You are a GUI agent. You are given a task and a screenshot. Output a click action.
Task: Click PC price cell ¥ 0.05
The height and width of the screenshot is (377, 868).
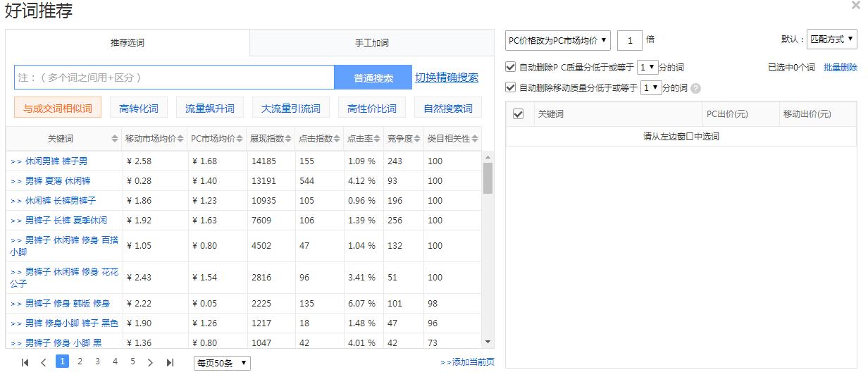click(x=204, y=304)
